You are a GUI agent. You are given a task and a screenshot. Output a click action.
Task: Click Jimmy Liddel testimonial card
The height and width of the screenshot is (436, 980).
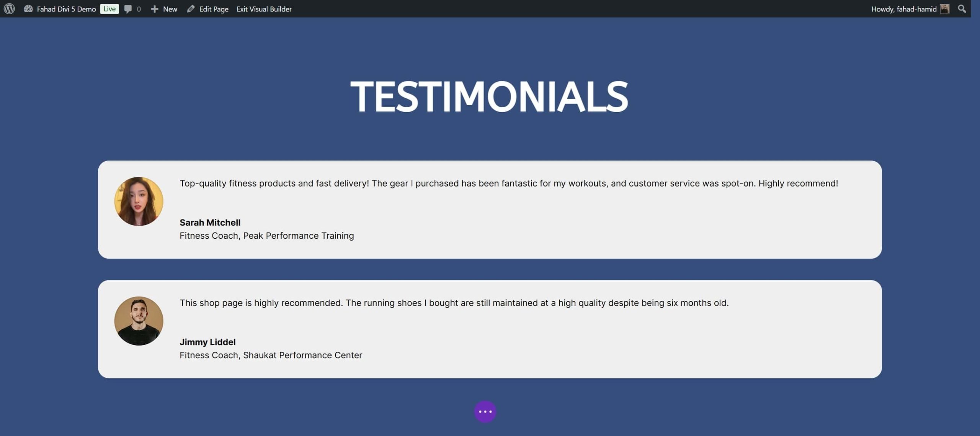[489, 328]
